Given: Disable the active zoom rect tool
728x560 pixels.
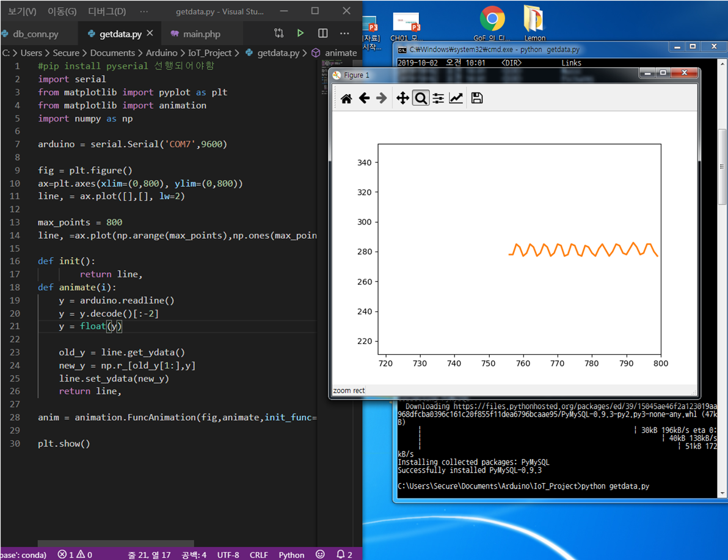Looking at the screenshot, I should pos(421,98).
